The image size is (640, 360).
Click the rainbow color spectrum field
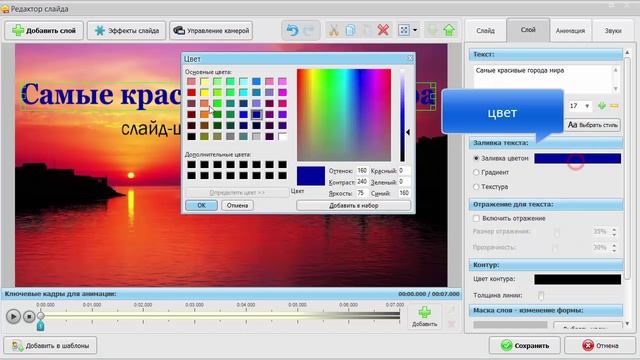click(x=344, y=115)
